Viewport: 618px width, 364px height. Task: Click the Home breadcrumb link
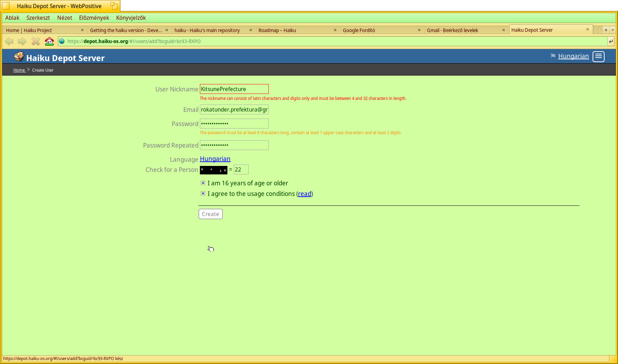(x=19, y=70)
